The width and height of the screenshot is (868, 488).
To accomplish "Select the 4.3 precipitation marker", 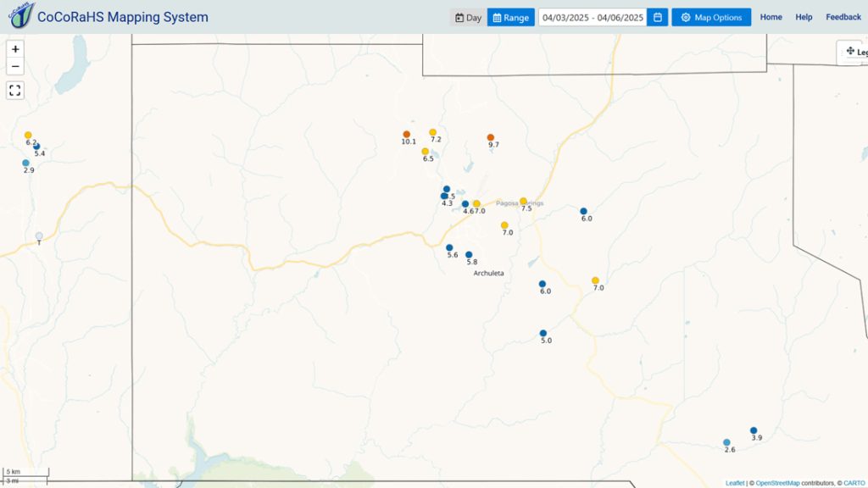I will coord(444,196).
